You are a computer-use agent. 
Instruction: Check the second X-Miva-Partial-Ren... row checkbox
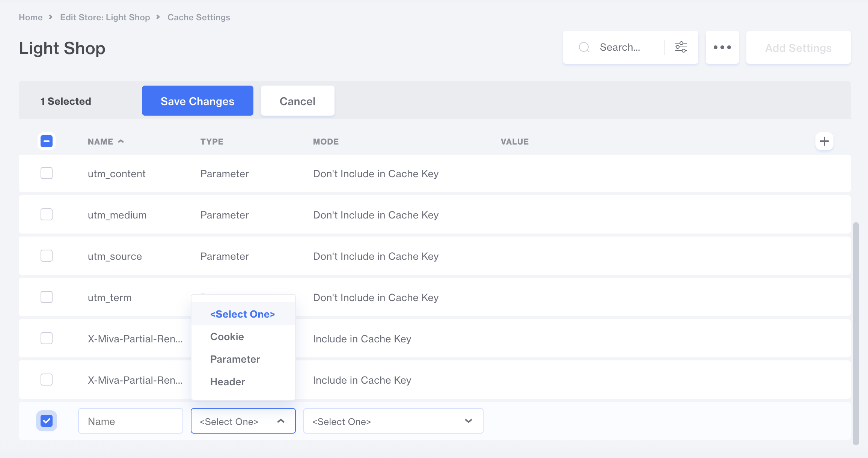point(47,380)
